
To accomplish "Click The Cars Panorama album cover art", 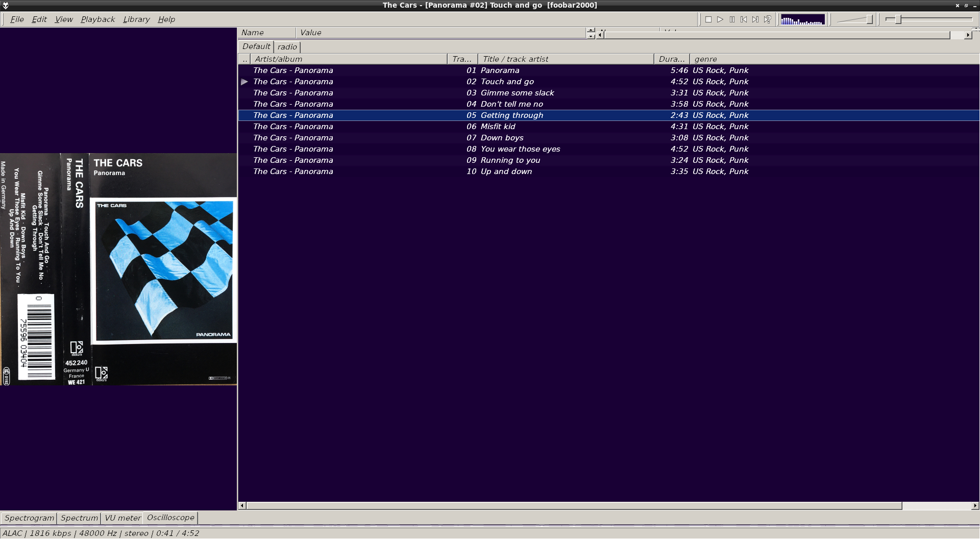I will pos(118,269).
